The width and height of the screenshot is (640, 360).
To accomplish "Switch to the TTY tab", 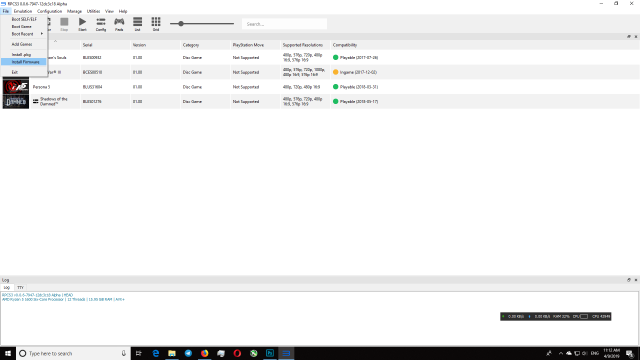I will 20,288.
